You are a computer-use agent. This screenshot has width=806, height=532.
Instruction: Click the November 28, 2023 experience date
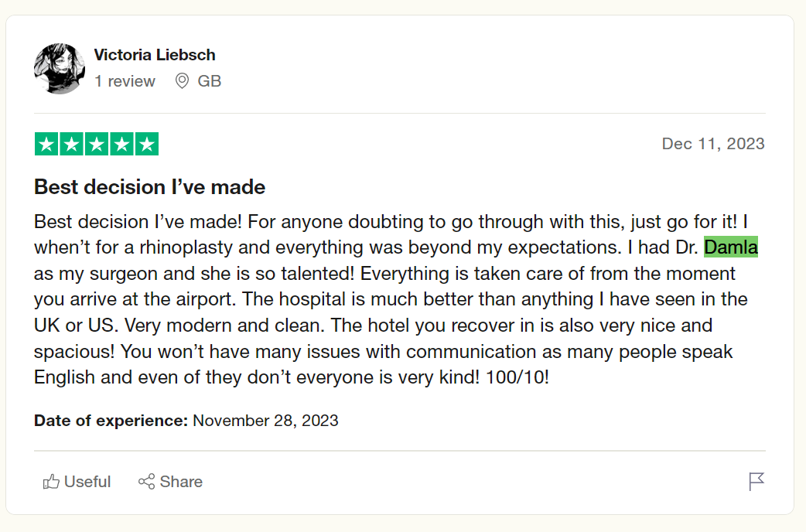(x=265, y=421)
